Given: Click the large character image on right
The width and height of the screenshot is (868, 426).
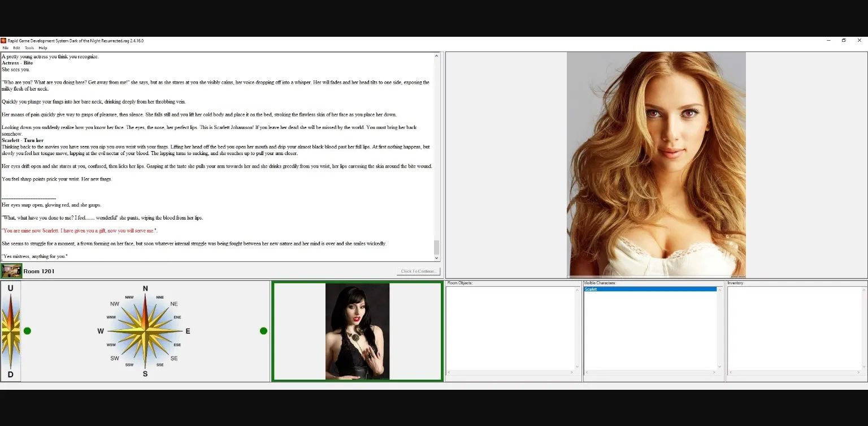Looking at the screenshot, I should click(656, 164).
